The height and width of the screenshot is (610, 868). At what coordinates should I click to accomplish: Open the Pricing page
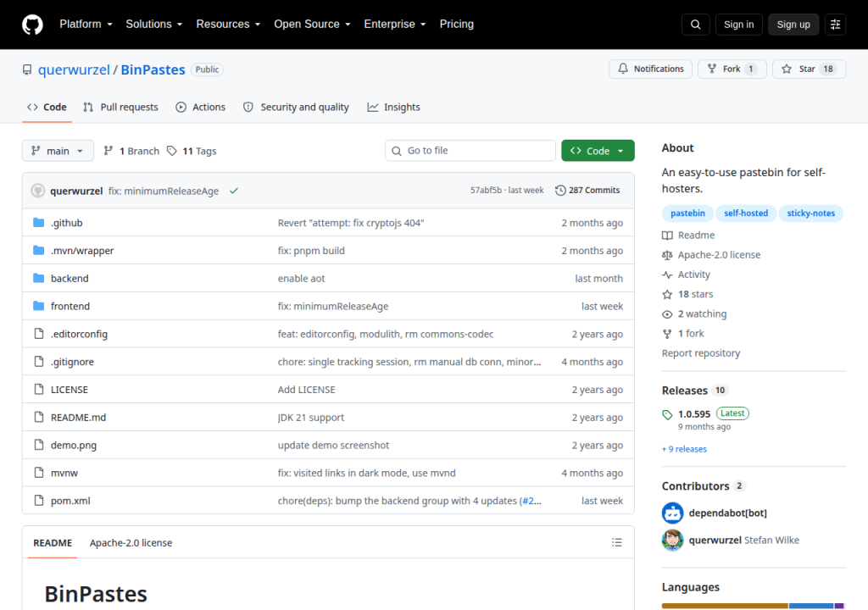[457, 25]
